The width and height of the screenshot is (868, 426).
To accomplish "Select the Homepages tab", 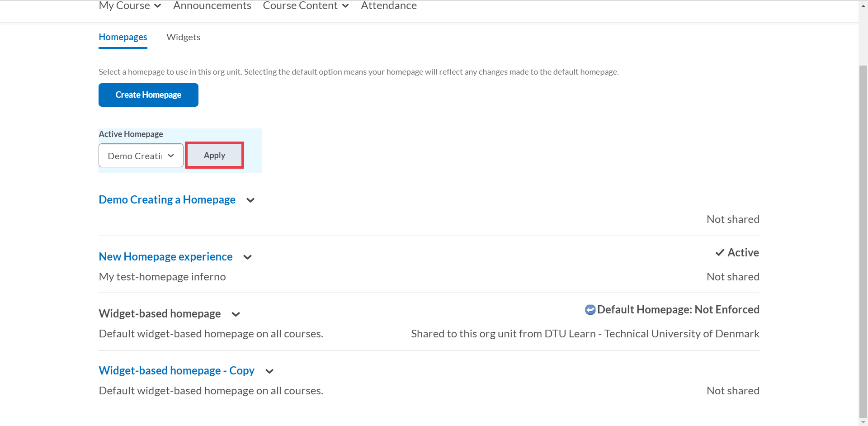I will tap(123, 37).
